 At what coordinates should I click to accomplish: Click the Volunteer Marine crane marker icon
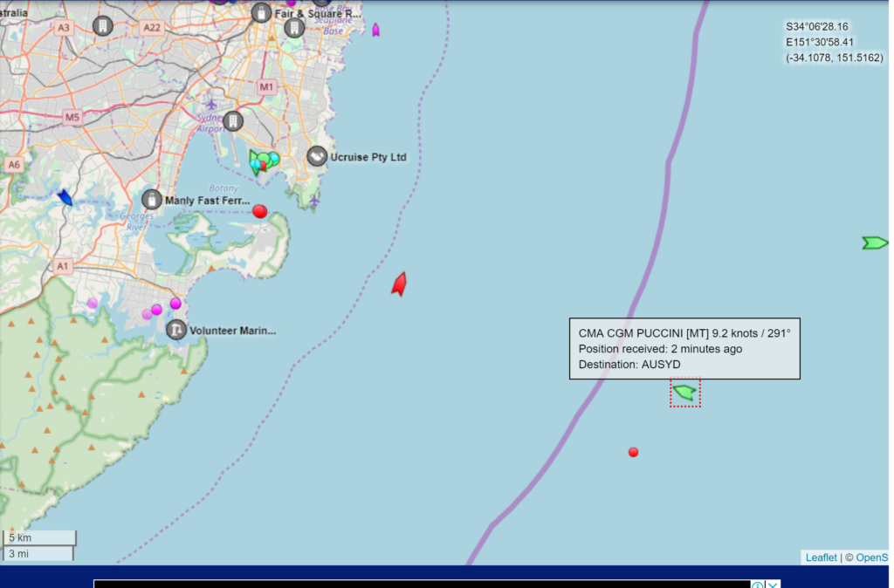[176, 330]
